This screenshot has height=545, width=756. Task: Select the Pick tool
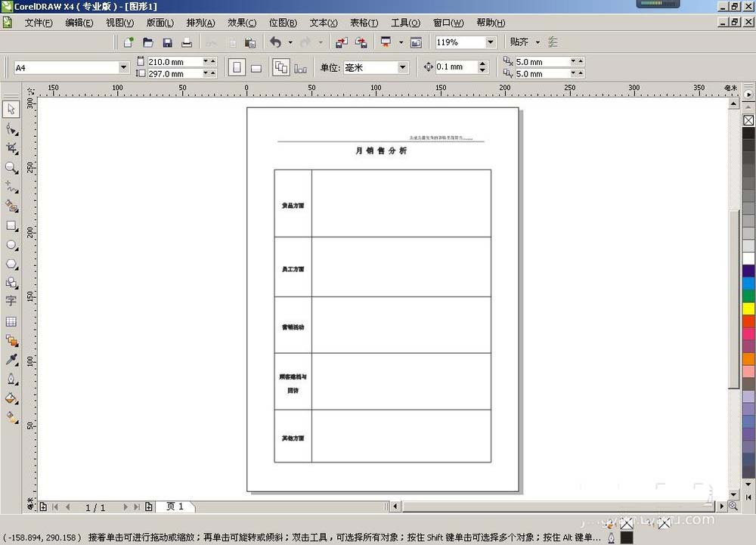(11, 108)
